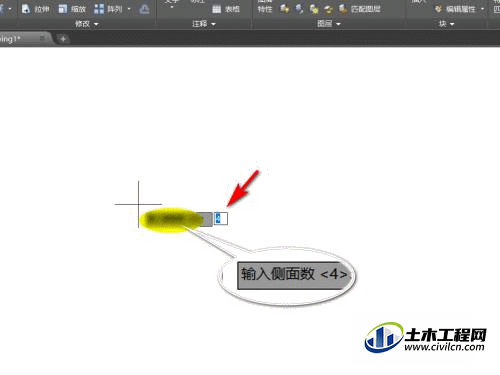The width and height of the screenshot is (500, 375).
Task: Open the Array (阵列) dropdown arrow
Action: point(129,9)
